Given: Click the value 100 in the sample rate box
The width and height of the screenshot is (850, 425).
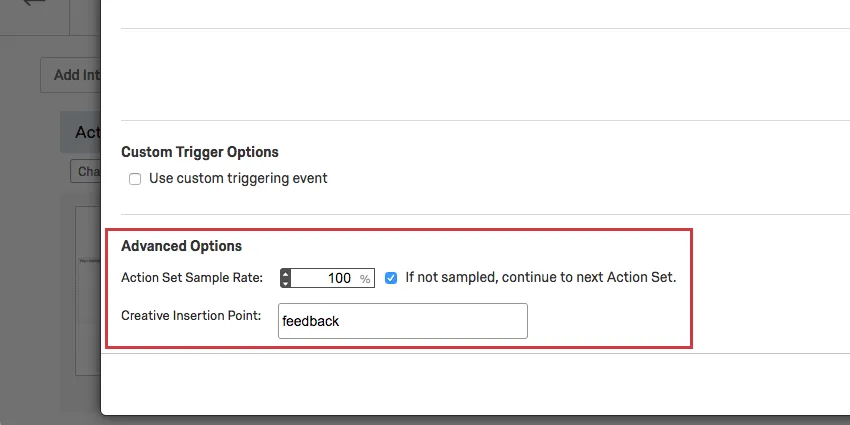Looking at the screenshot, I should pyautogui.click(x=339, y=278).
